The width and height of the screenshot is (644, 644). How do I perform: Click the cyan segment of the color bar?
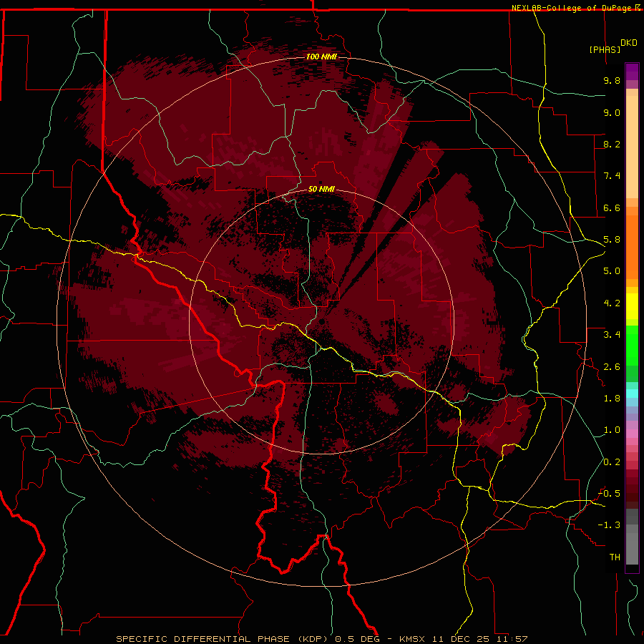(x=632, y=394)
